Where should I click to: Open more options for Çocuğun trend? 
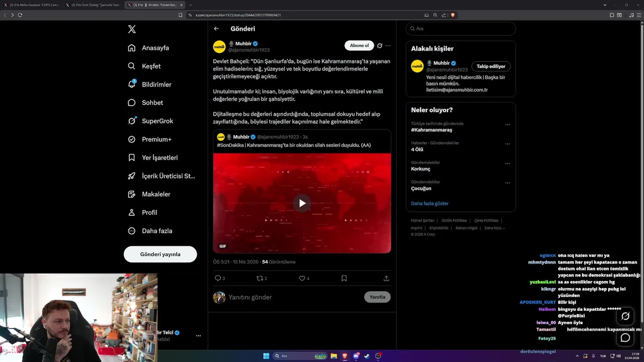click(507, 183)
